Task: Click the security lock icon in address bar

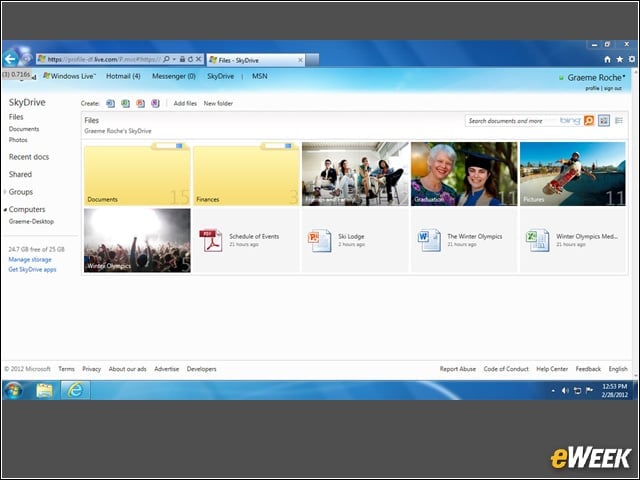Action: [x=182, y=60]
